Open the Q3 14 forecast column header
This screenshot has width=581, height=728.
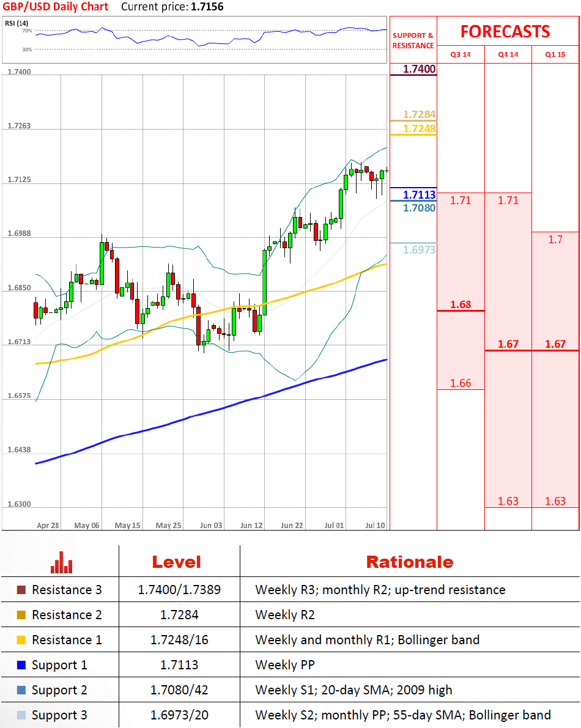click(461, 55)
